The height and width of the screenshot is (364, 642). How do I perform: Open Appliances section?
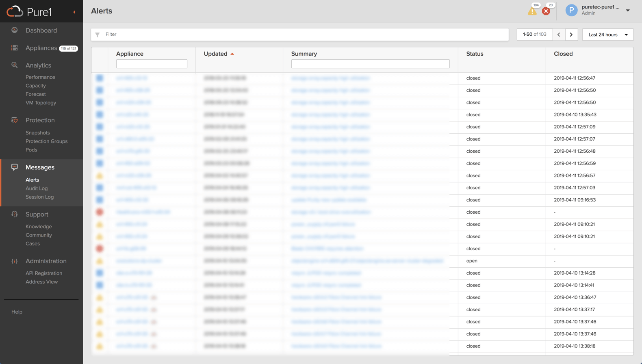(x=41, y=48)
